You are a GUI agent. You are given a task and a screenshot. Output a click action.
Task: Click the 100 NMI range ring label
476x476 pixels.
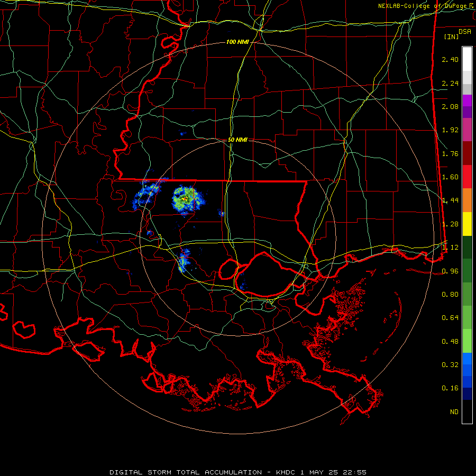point(237,42)
